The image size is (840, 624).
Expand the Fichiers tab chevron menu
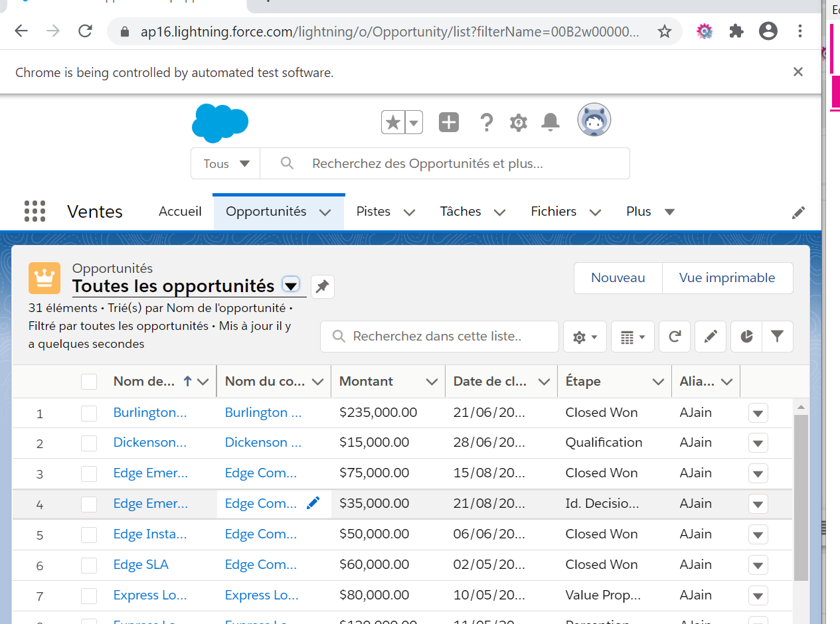point(595,212)
